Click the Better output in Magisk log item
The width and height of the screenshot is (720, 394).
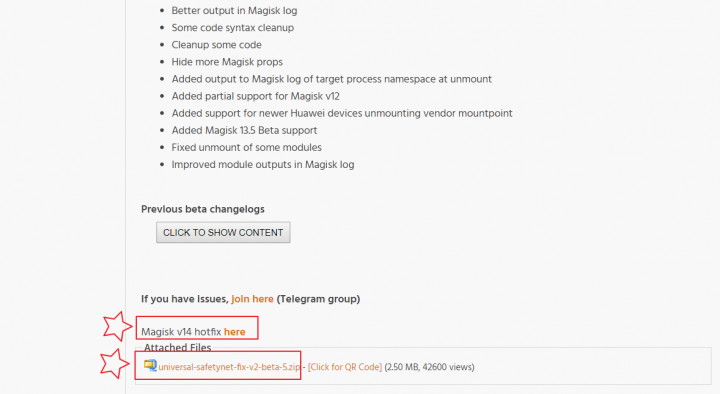click(x=234, y=11)
